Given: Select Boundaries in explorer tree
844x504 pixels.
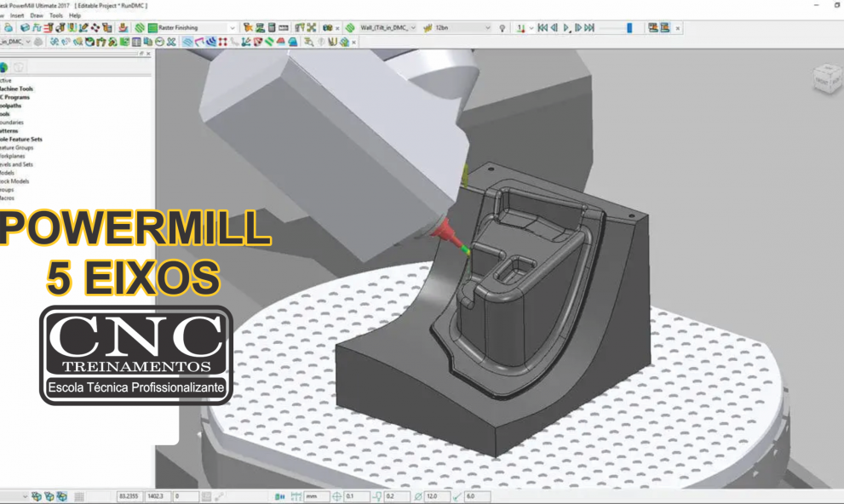Looking at the screenshot, I should point(12,123).
